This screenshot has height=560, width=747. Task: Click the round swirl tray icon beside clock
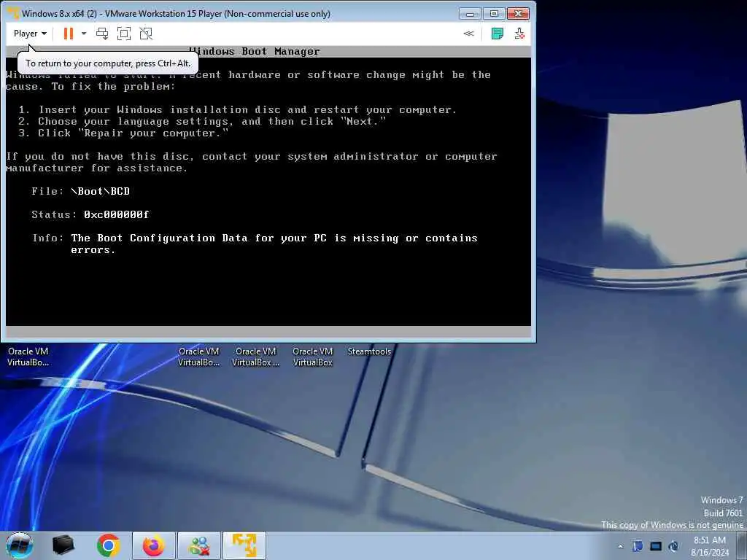pyautogui.click(x=673, y=546)
